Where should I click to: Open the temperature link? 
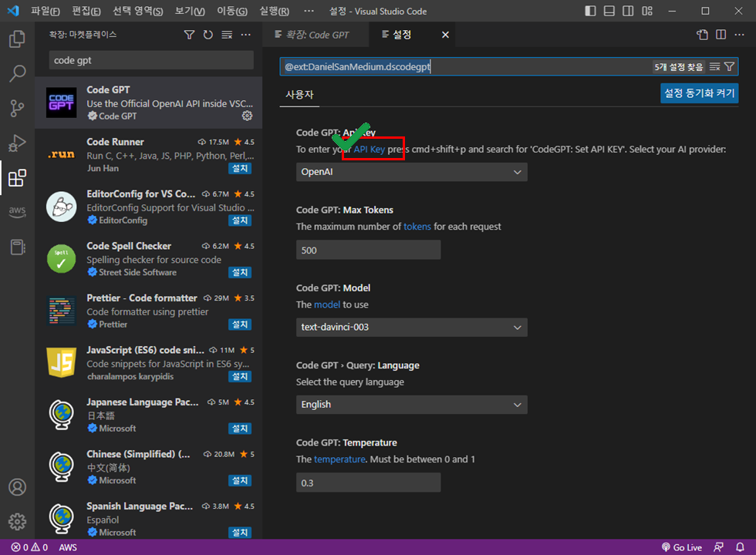tap(339, 459)
